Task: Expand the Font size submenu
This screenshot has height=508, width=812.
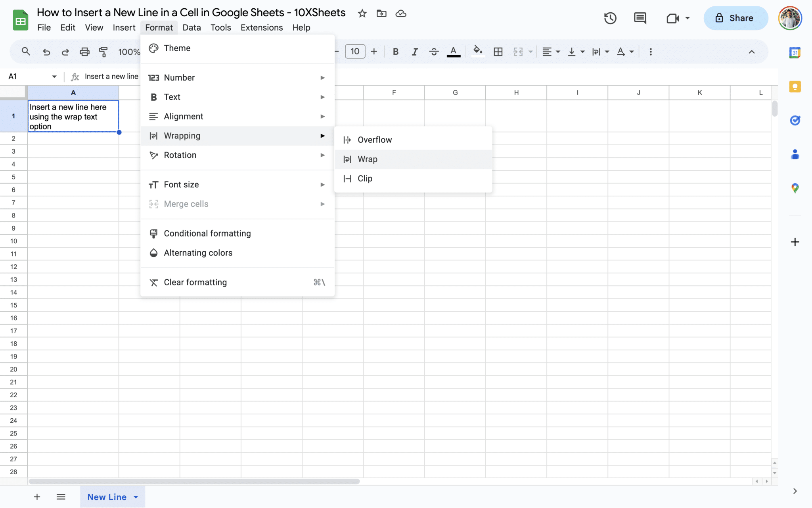Action: tap(237, 185)
